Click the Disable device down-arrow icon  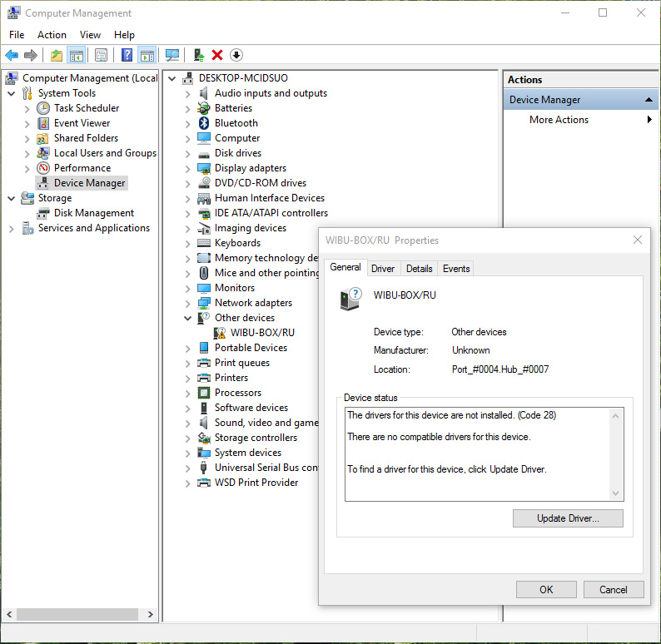point(236,55)
